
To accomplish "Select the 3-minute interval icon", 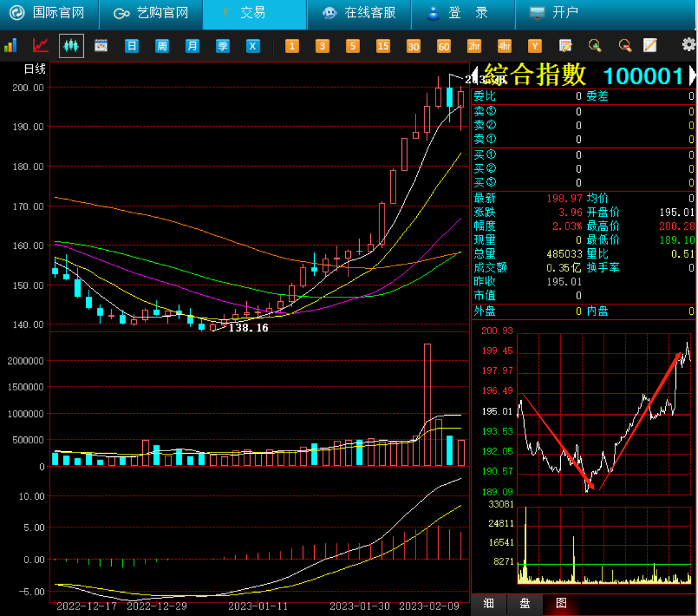I will click(323, 46).
